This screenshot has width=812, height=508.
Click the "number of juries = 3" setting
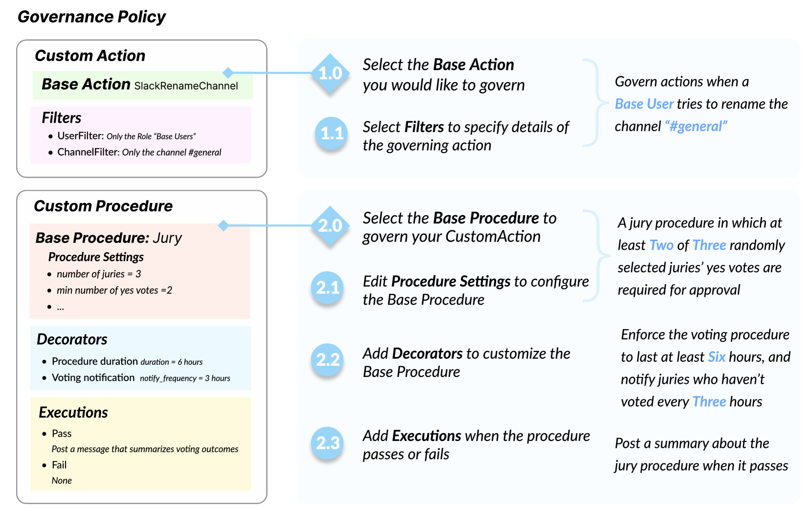[x=99, y=274]
